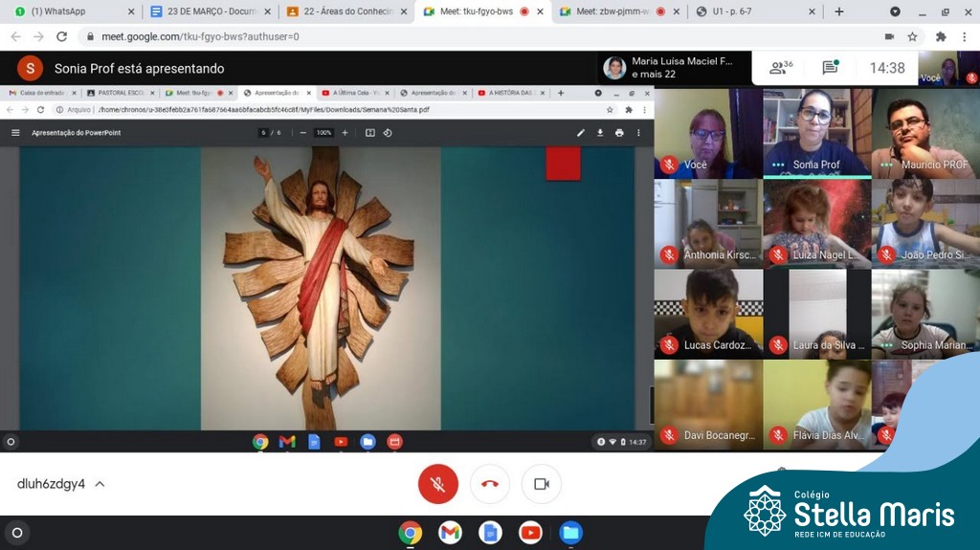Click camera permission icon in address bar

point(889,36)
